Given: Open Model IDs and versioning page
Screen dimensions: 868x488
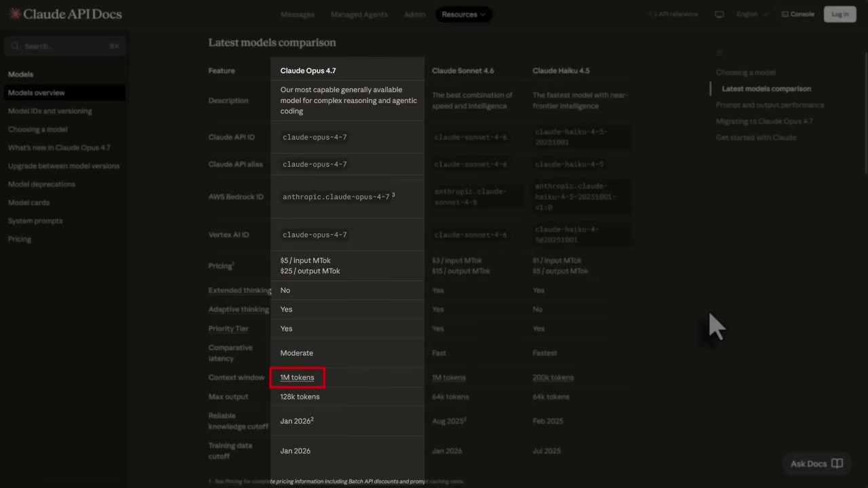Looking at the screenshot, I should [x=50, y=111].
